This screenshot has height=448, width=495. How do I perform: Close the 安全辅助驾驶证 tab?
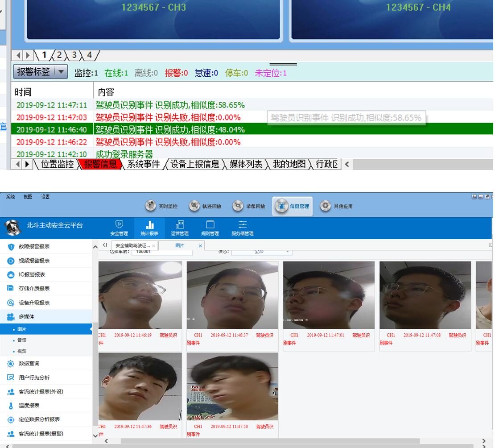tap(153, 246)
